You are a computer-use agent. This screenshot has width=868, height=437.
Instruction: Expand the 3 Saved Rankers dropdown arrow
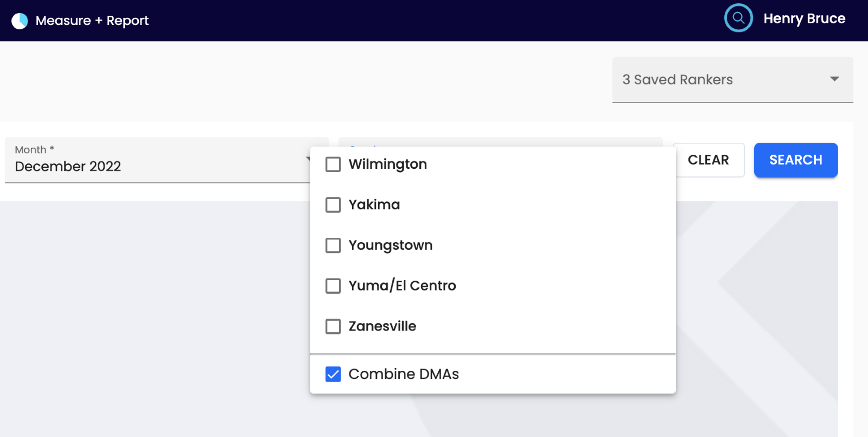tap(834, 79)
